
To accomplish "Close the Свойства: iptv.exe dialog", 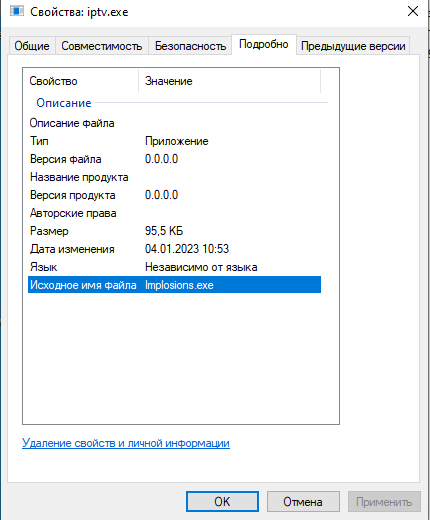I will [x=413, y=11].
